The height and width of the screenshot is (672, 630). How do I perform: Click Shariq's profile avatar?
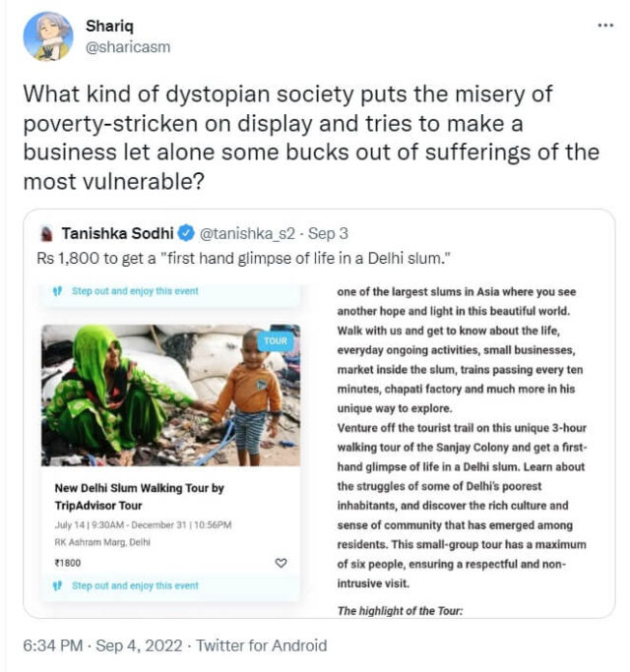(46, 36)
